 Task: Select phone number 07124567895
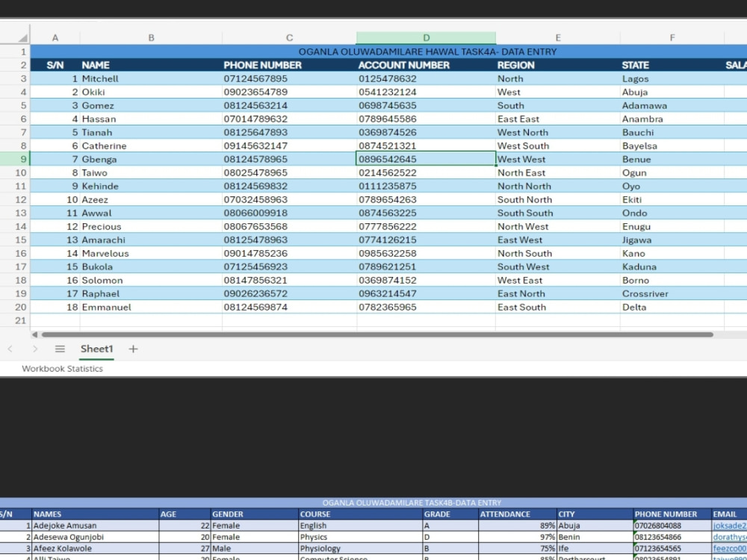(289, 78)
